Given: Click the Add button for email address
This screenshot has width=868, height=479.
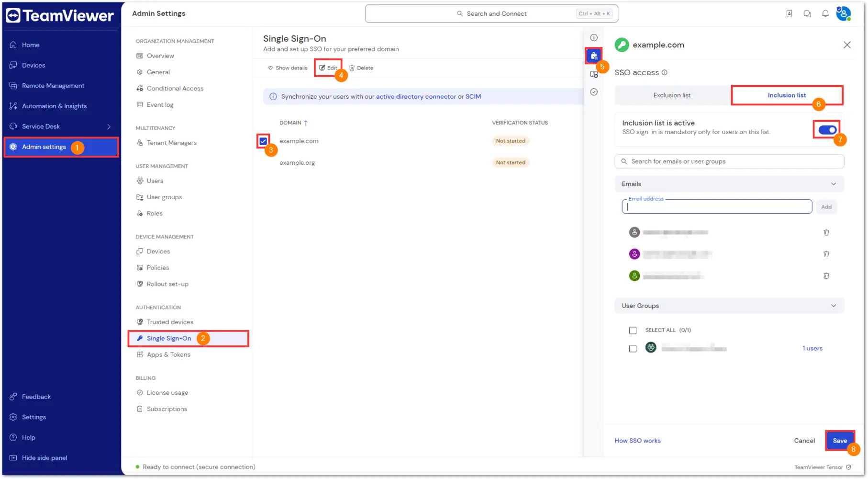Looking at the screenshot, I should click(x=826, y=207).
